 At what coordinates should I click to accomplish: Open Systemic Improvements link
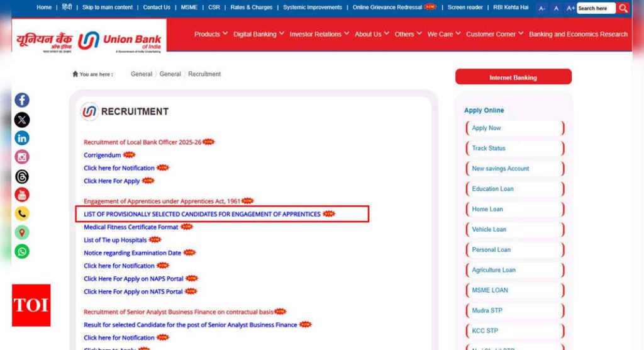313,8
